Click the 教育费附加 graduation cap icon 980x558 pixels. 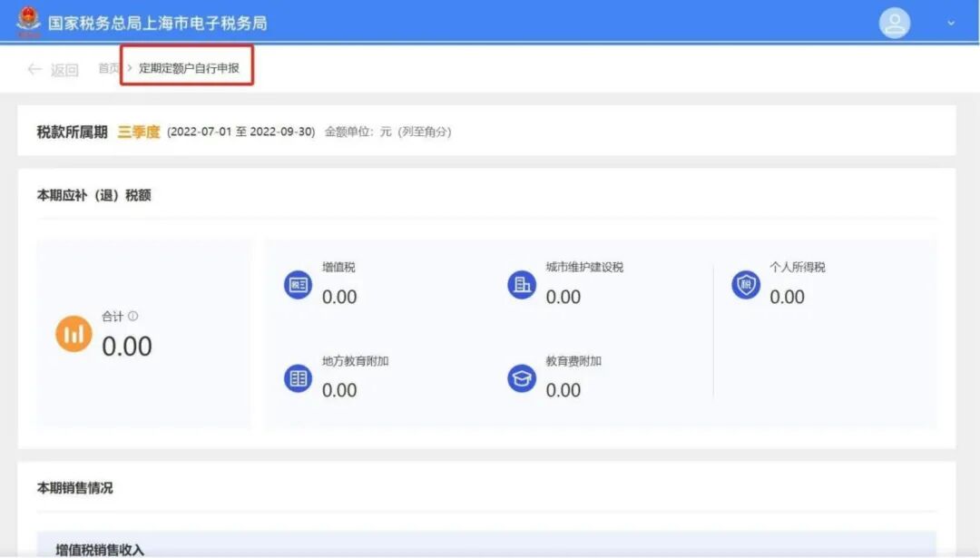click(522, 378)
